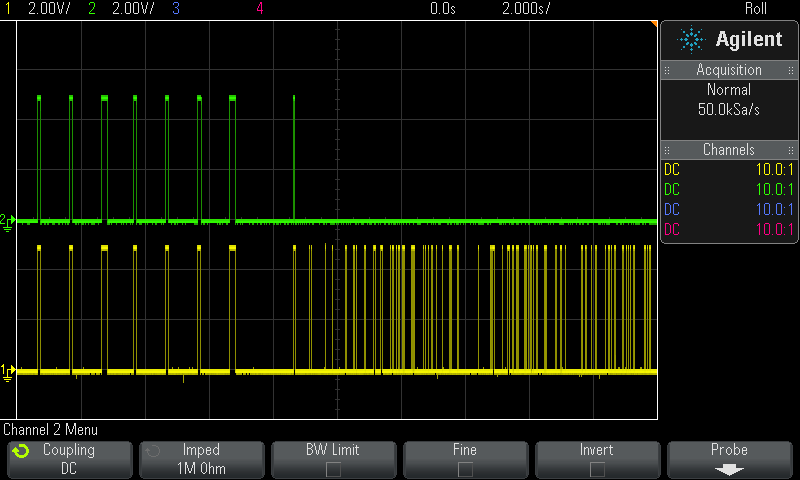This screenshot has width=800, height=480.
Task: Click the Channels header right grip dots
Action: click(791, 150)
